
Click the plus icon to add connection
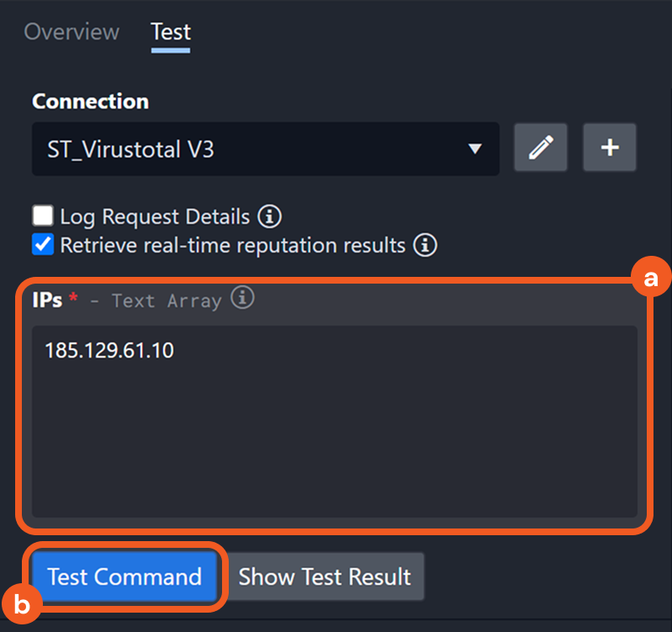[x=610, y=148]
